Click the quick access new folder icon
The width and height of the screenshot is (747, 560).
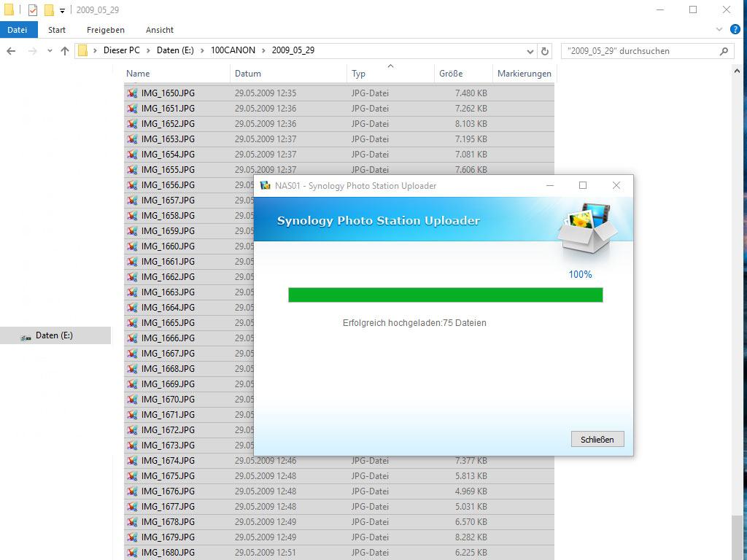coord(49,9)
